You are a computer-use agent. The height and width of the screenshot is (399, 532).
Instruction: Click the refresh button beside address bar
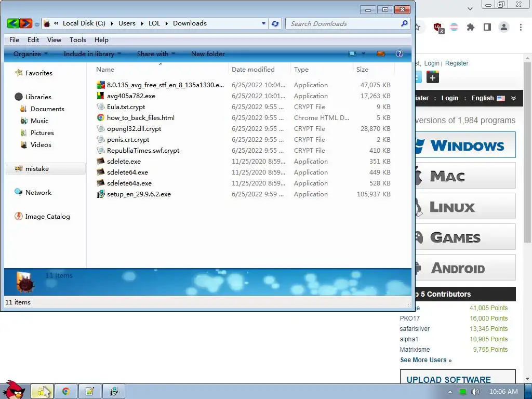pos(275,23)
